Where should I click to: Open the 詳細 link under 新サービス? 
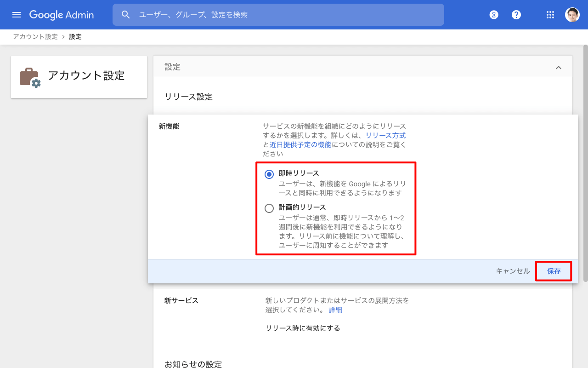click(335, 310)
